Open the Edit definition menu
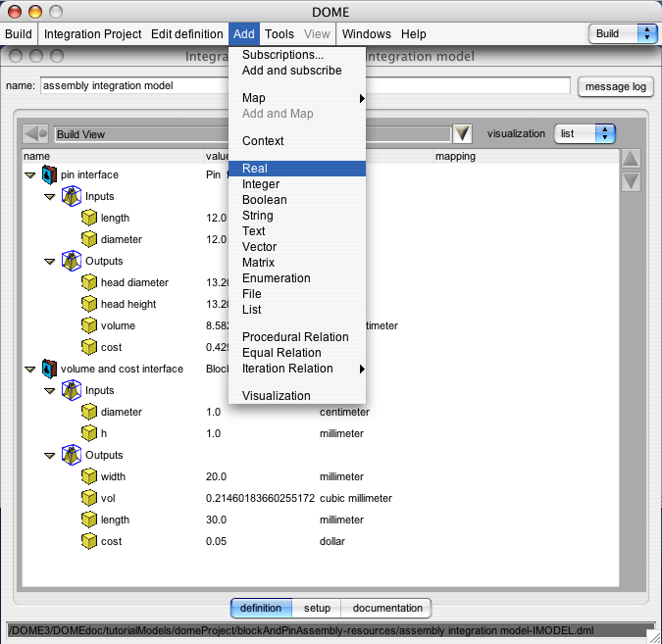Viewport: 662px width, 644px height. 186,33
